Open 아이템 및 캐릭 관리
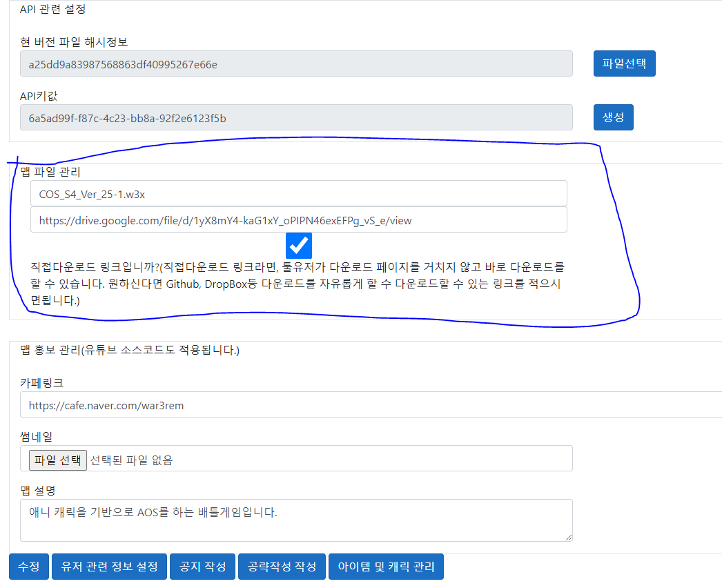The image size is (722, 588). click(386, 567)
